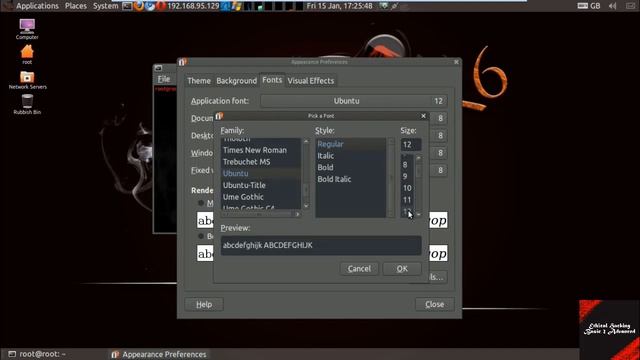
Task: Select the Best shapes rendering radio button
Action: [201, 236]
